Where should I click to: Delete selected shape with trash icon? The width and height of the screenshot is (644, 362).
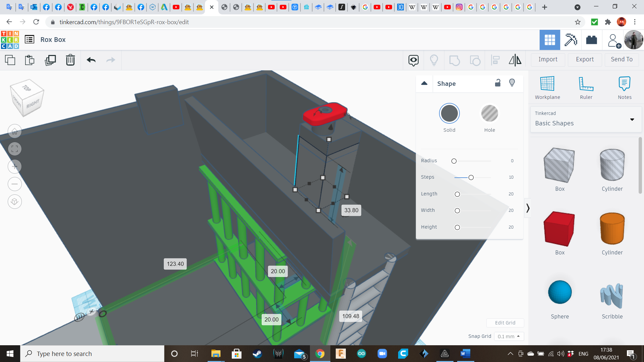tap(70, 60)
